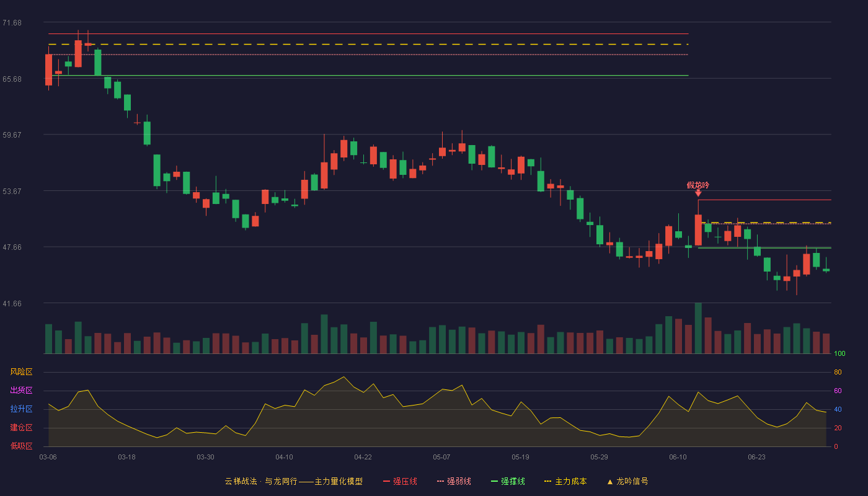
Task: Select the 拉升区 zone label
Action: 22,409
